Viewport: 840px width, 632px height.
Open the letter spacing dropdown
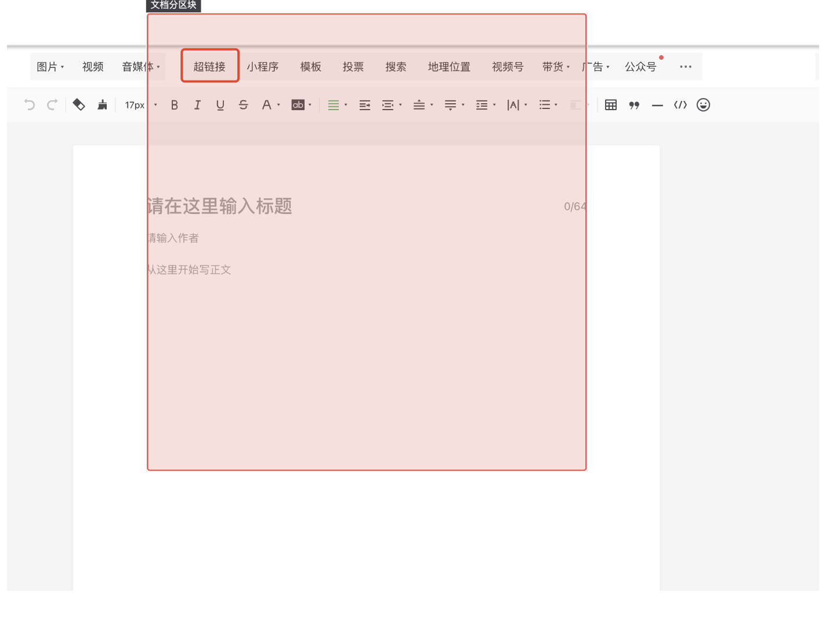click(x=517, y=105)
